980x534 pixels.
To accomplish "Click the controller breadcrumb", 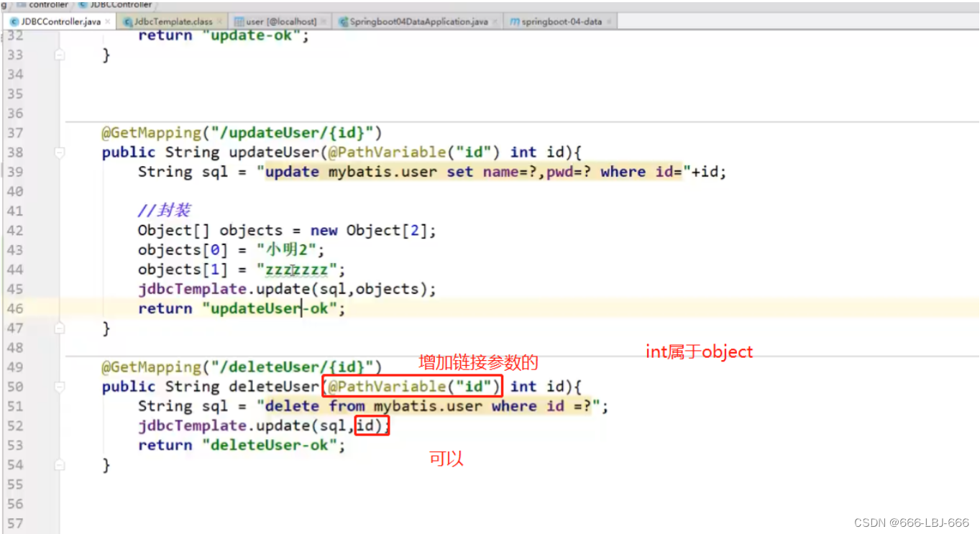I will tap(47, 4).
